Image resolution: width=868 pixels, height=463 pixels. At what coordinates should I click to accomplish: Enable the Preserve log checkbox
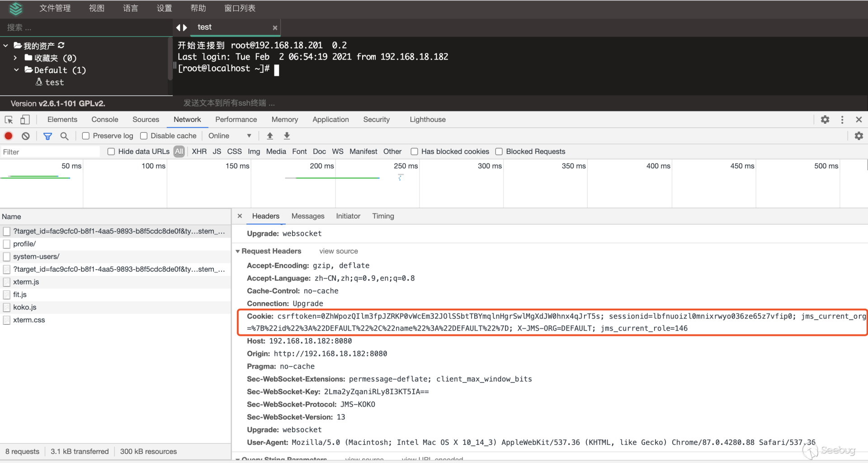pyautogui.click(x=86, y=136)
